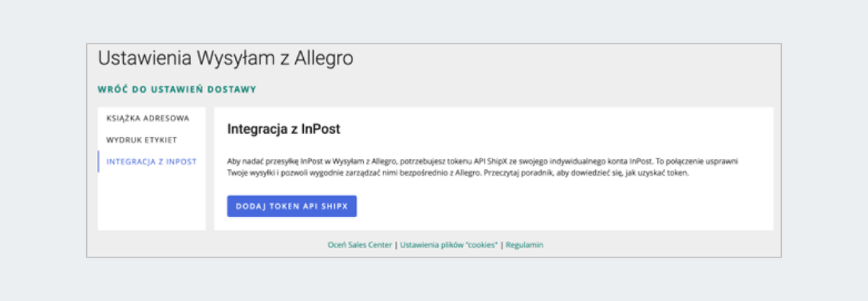868x301 pixels.
Task: Click 'Wróć do ustawień dostawy' link
Action: coord(176,90)
